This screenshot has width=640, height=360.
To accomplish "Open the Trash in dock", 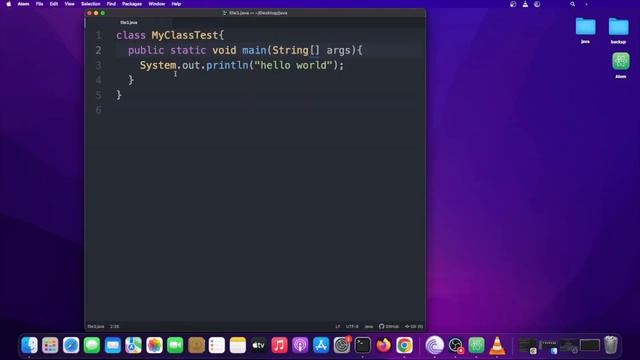I will (611, 345).
